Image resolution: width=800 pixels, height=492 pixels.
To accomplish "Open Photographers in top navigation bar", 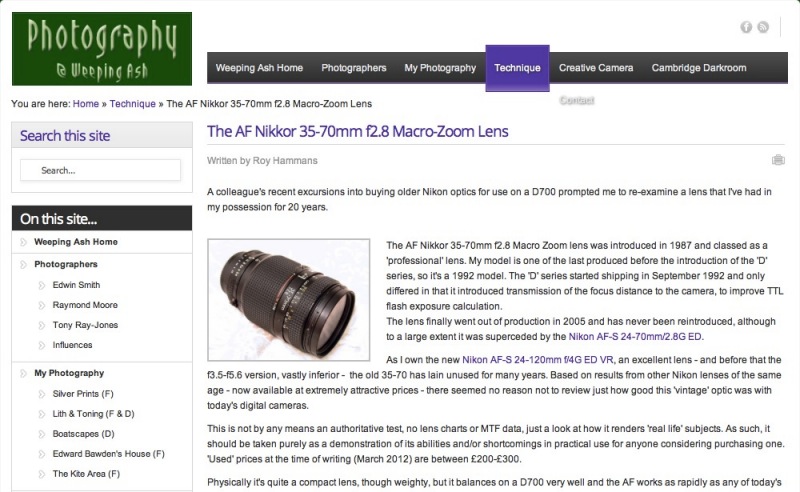I will pos(354,67).
